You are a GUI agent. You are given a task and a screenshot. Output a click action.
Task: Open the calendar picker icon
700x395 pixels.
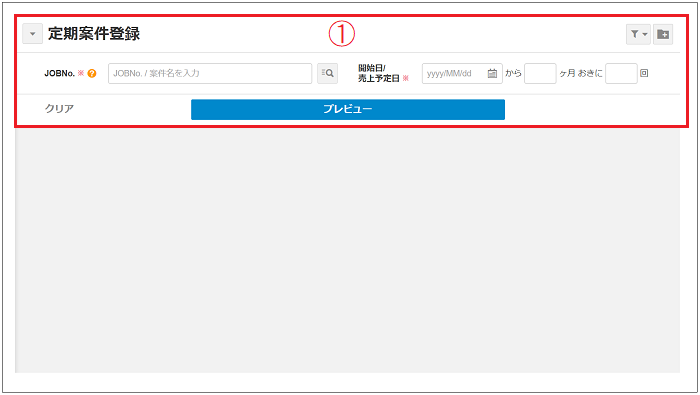(492, 73)
